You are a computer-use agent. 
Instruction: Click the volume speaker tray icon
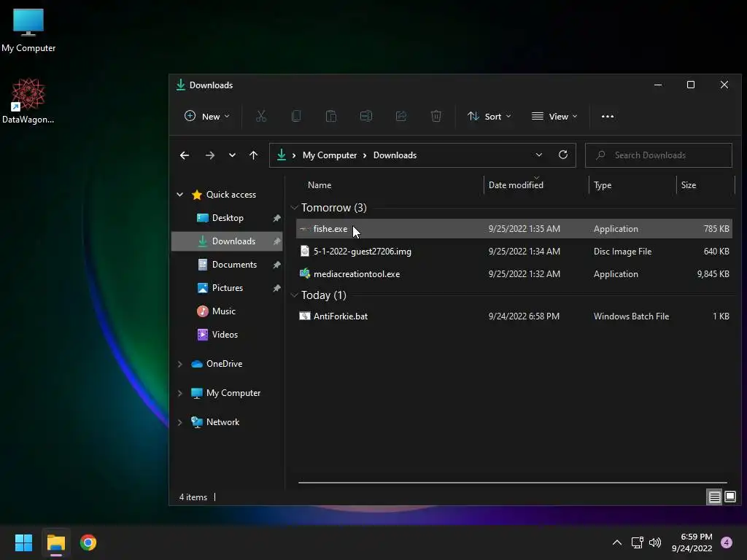point(655,542)
